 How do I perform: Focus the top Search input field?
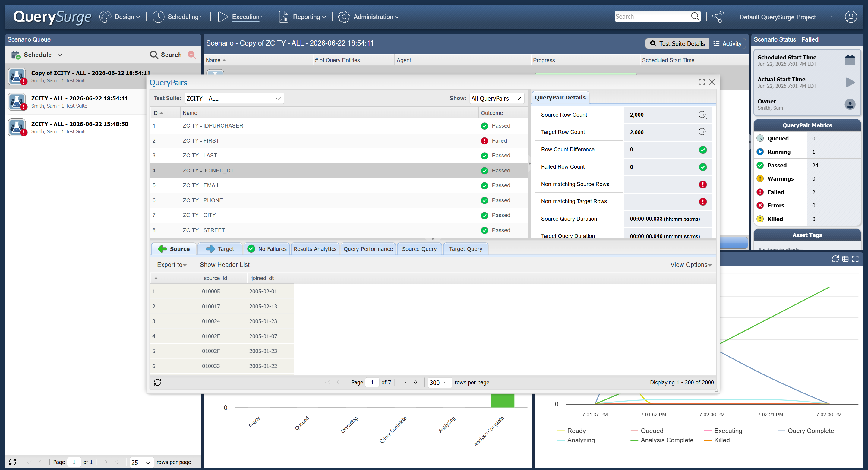(x=652, y=16)
